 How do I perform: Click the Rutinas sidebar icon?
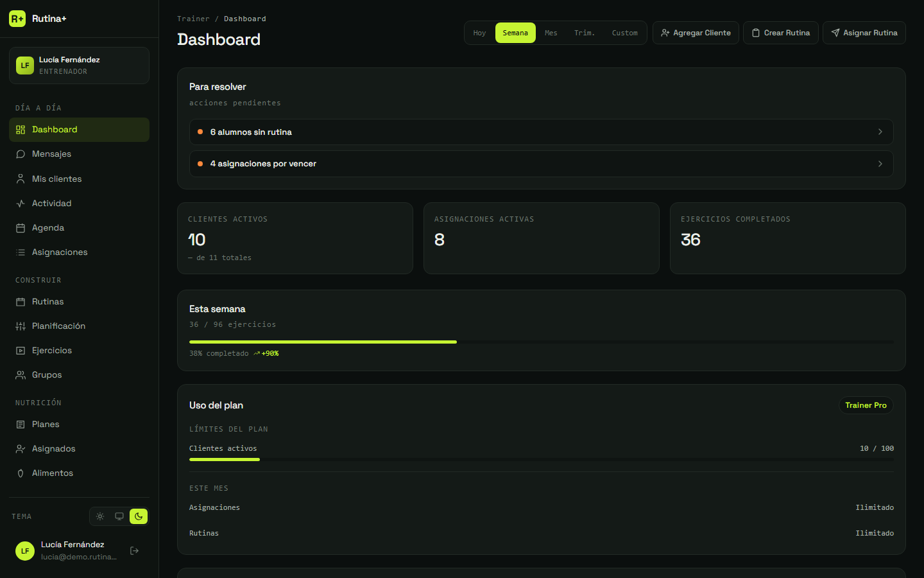coord(21,302)
